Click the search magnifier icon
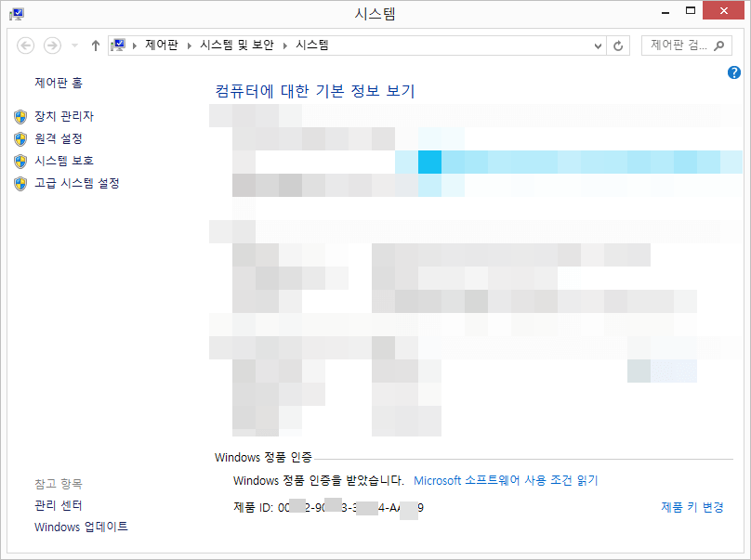The height and width of the screenshot is (560, 751). point(719,46)
